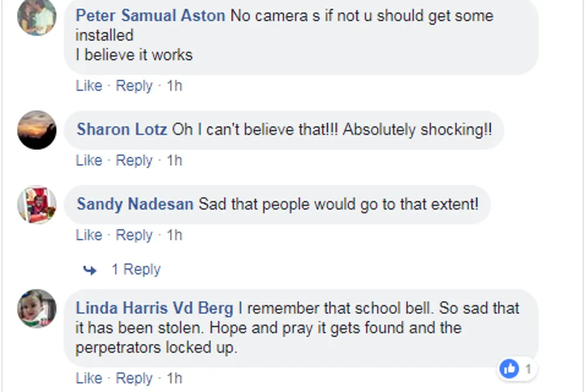Image resolution: width=585 pixels, height=392 pixels.
Task: Reply to Linda Harris Vd Berg's comment
Action: [134, 378]
